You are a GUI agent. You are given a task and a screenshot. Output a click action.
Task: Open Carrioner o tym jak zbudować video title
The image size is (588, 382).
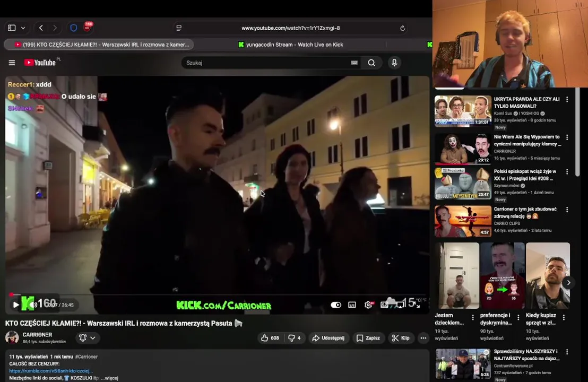click(525, 213)
